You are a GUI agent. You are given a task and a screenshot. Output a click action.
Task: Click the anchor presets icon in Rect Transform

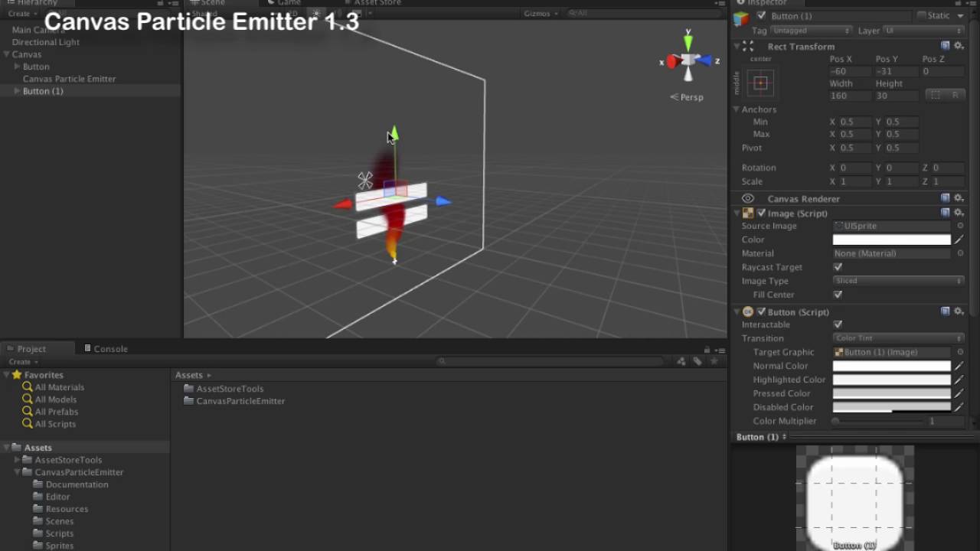click(761, 83)
